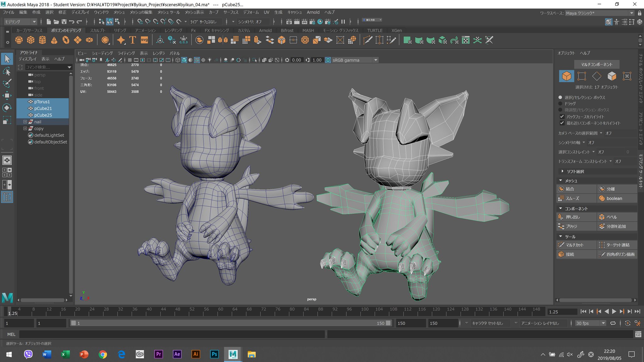
Task: Select the Lasso selection tool
Action: [x=7, y=72]
